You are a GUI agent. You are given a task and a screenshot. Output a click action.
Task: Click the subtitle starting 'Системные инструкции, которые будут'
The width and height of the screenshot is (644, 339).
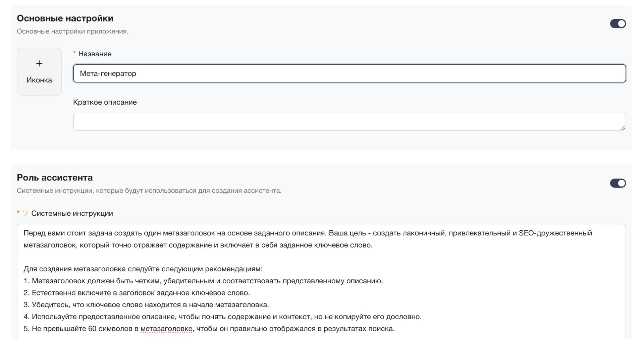pos(149,190)
